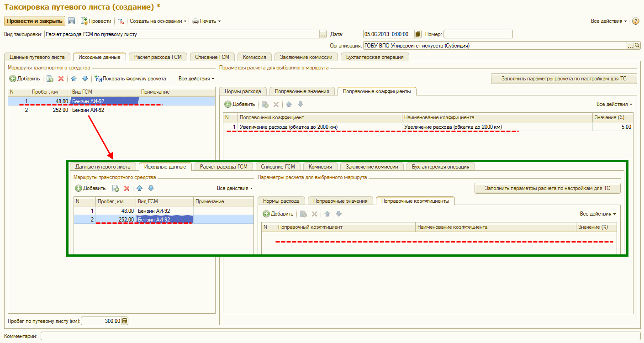Screen dimensions: 644x343
Task: Select Нормы расхода tab inside green inset
Action: [281, 201]
